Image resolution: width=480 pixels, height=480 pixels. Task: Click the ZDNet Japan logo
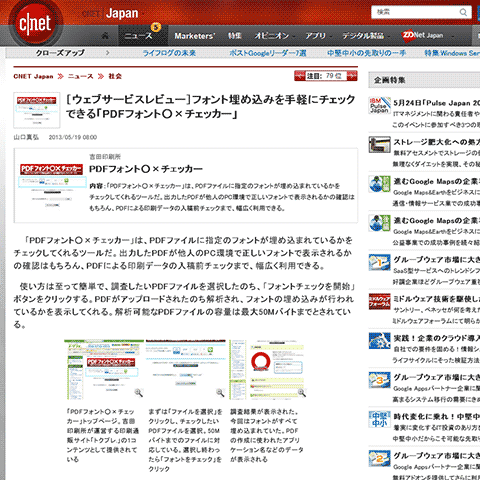point(422,36)
